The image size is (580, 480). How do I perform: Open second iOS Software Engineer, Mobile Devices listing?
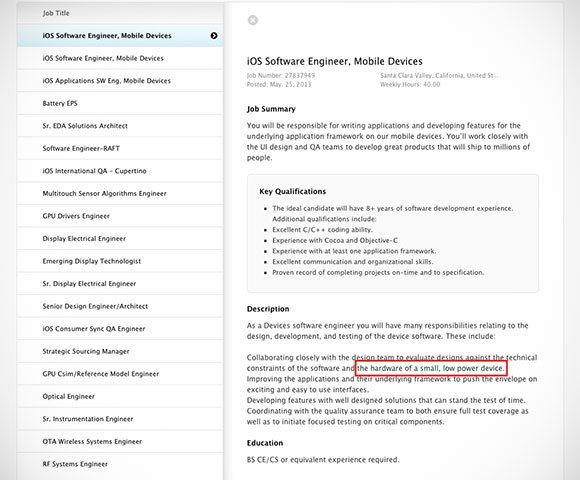click(120, 58)
